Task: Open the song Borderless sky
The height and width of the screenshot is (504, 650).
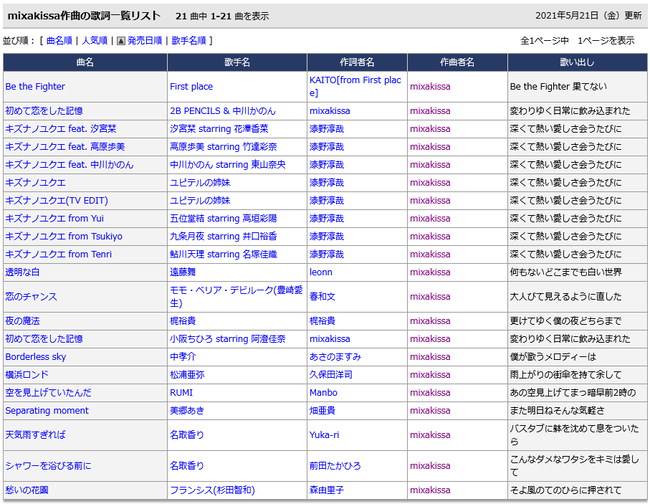Action: (x=36, y=357)
